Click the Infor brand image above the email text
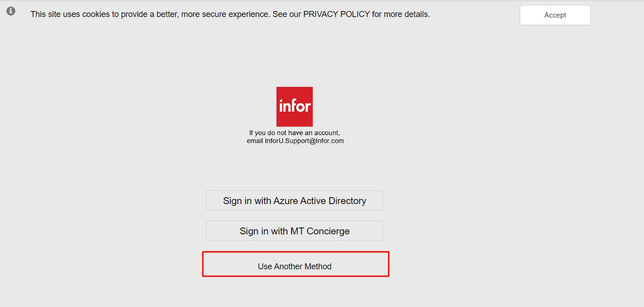The height and width of the screenshot is (307, 644). tap(294, 106)
